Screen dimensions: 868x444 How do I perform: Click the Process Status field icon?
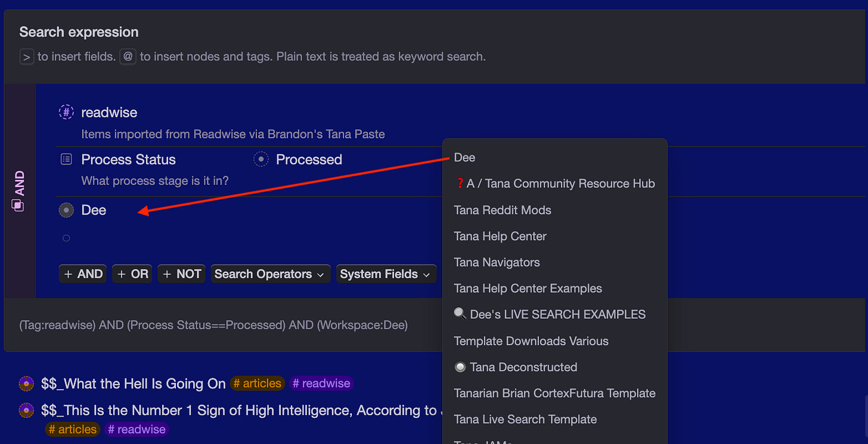pos(66,159)
